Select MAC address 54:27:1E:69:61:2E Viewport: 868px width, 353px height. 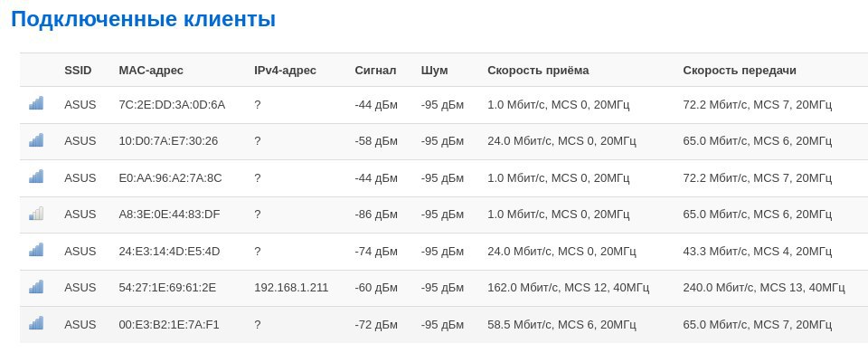167,288
